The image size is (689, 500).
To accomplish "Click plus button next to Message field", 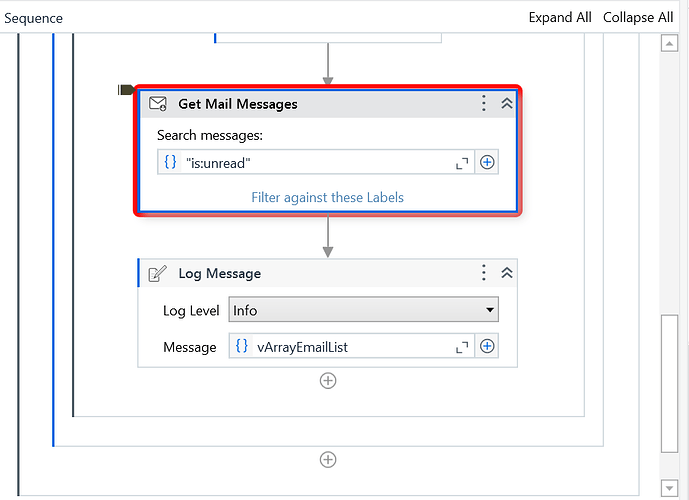I will [487, 346].
